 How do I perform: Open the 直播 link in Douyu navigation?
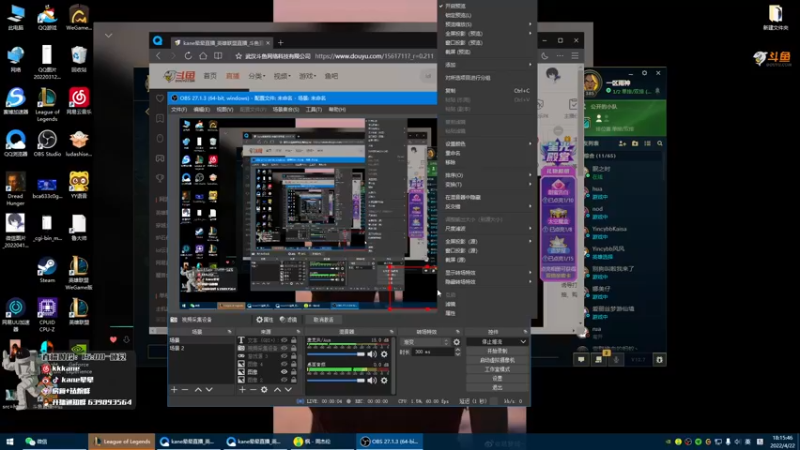coord(233,76)
